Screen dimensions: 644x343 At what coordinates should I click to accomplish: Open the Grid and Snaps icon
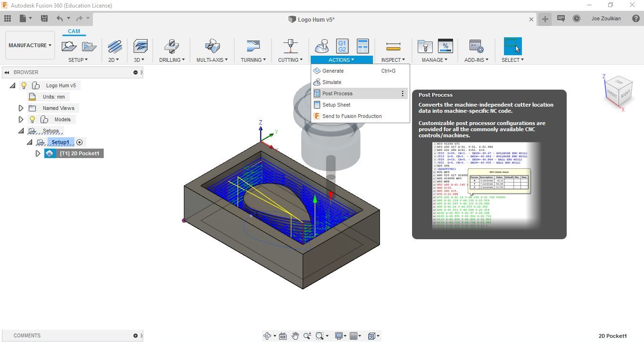pos(354,336)
